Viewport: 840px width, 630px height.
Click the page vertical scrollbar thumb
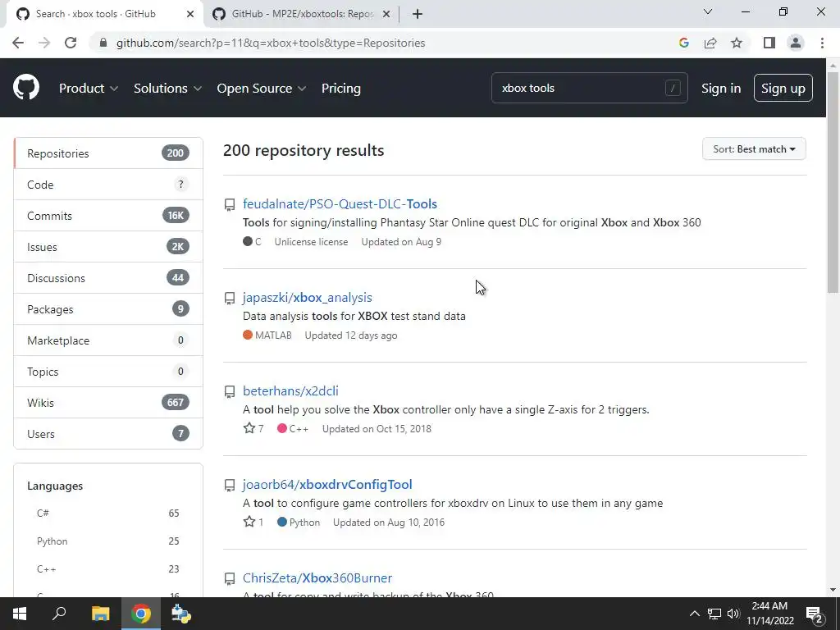click(x=833, y=181)
